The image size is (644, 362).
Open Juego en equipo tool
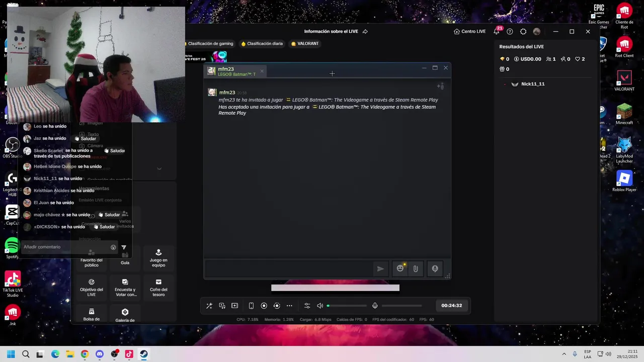tap(158, 259)
